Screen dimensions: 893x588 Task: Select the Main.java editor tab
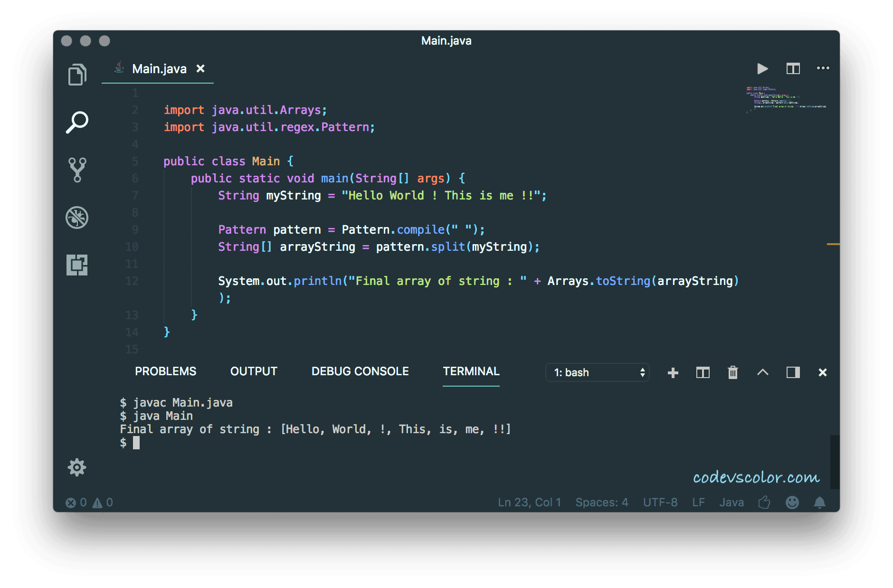[x=158, y=69]
